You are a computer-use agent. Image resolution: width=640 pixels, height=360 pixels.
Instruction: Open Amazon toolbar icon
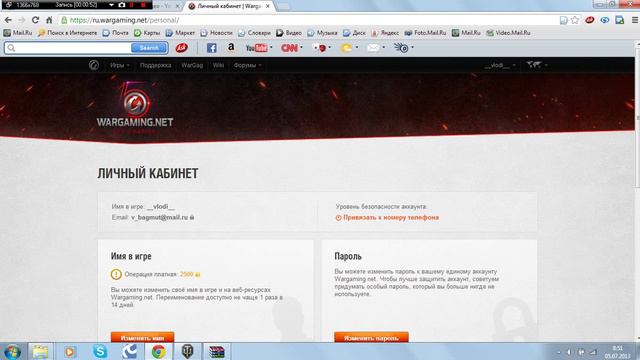pyautogui.click(x=231, y=47)
